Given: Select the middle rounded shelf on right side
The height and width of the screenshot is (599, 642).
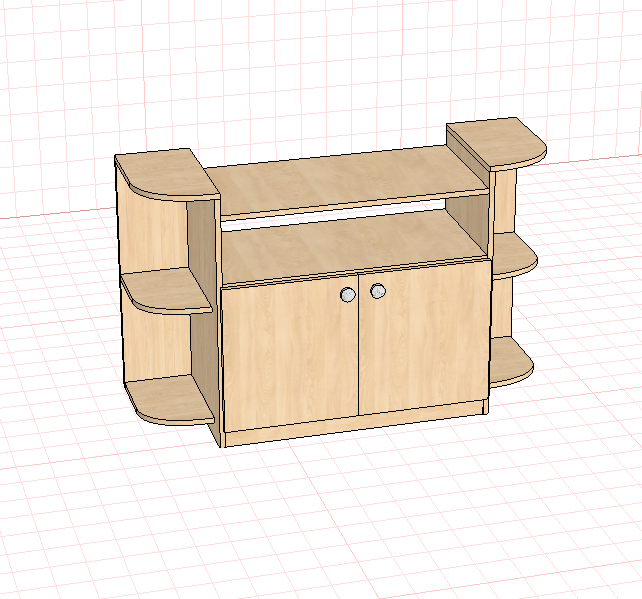Looking at the screenshot, I should coord(514,257).
